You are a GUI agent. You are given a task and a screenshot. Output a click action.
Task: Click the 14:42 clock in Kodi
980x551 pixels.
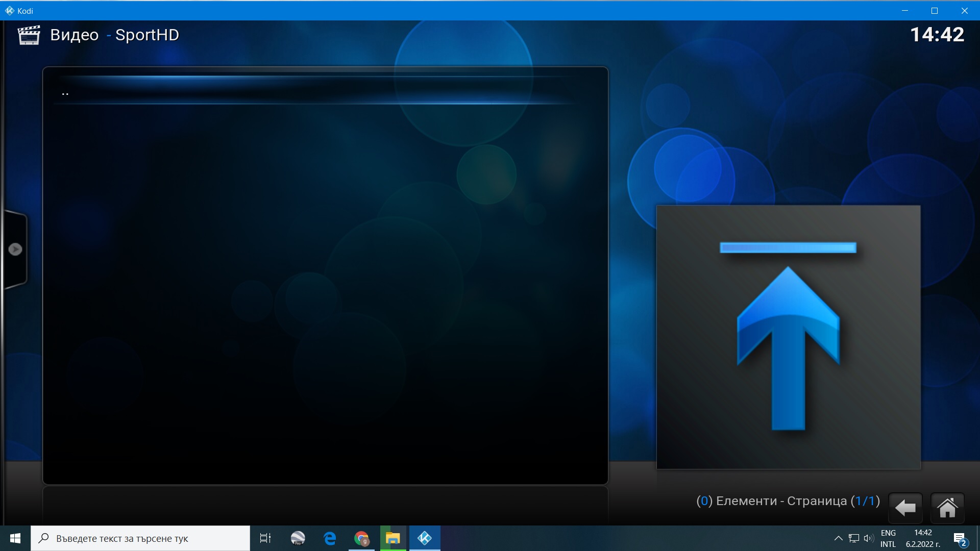click(x=937, y=35)
